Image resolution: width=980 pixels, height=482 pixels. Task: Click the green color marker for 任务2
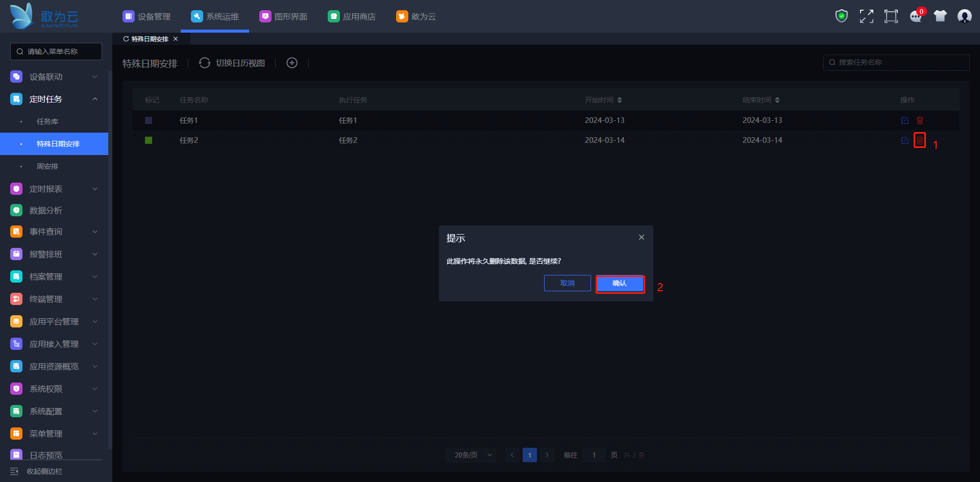[x=149, y=140]
